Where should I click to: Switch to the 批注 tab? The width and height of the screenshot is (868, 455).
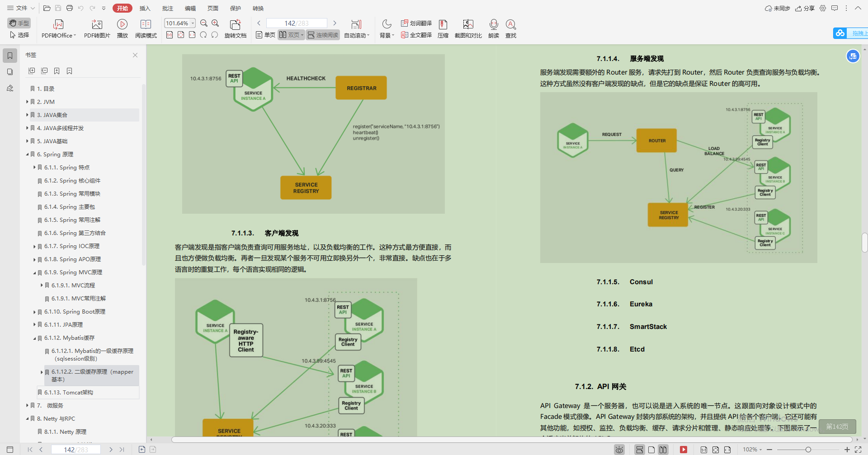[168, 8]
